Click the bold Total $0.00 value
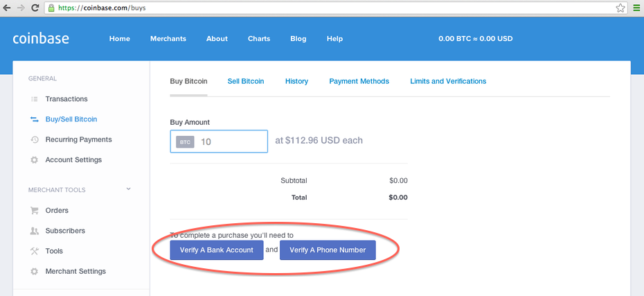This screenshot has height=296, width=644. click(x=398, y=198)
